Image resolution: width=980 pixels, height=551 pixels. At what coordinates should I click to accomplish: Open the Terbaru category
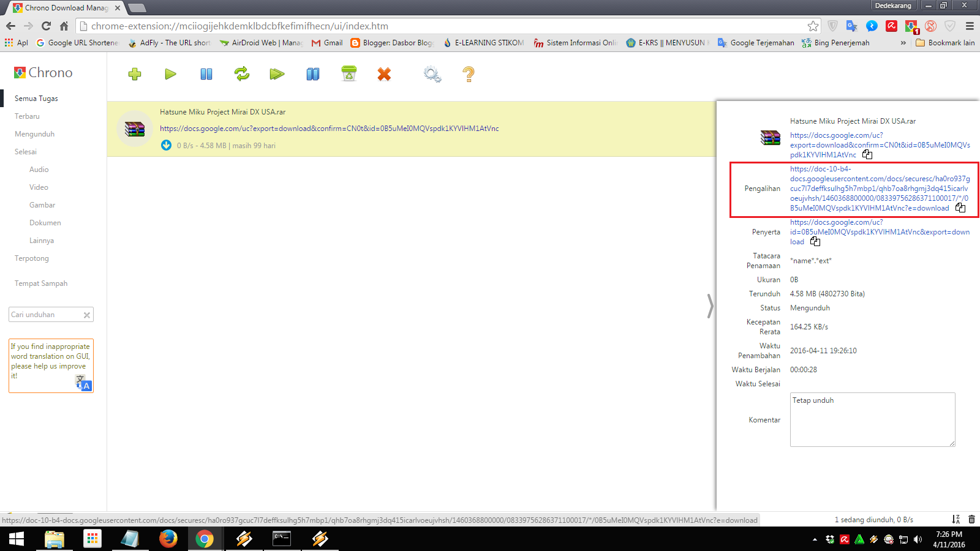(x=27, y=116)
